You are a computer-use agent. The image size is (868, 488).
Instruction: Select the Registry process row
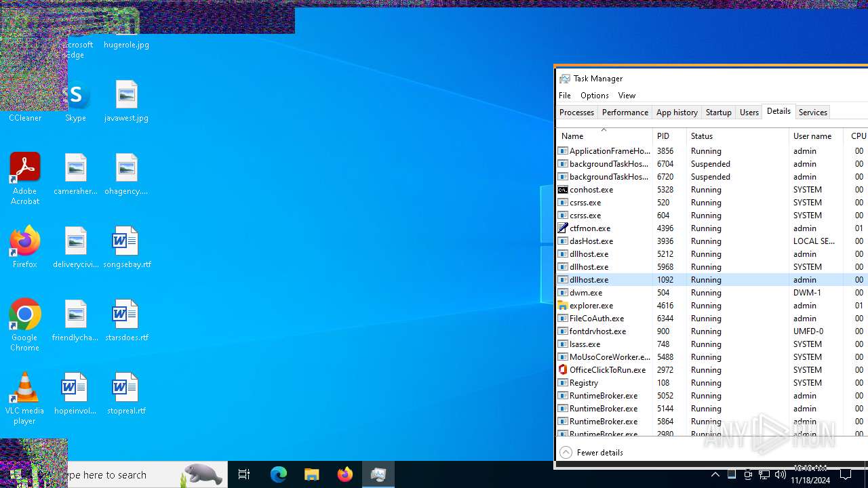[712, 383]
